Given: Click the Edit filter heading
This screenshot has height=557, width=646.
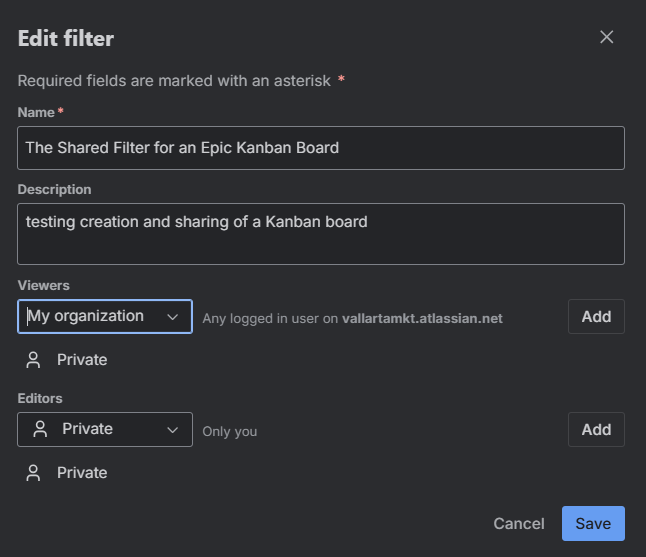Looking at the screenshot, I should tap(66, 39).
